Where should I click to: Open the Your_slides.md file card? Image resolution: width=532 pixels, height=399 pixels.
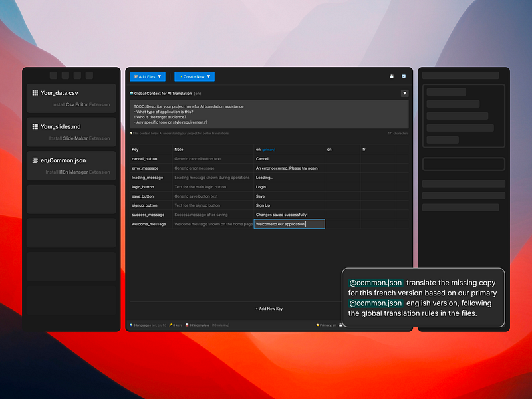(x=71, y=132)
